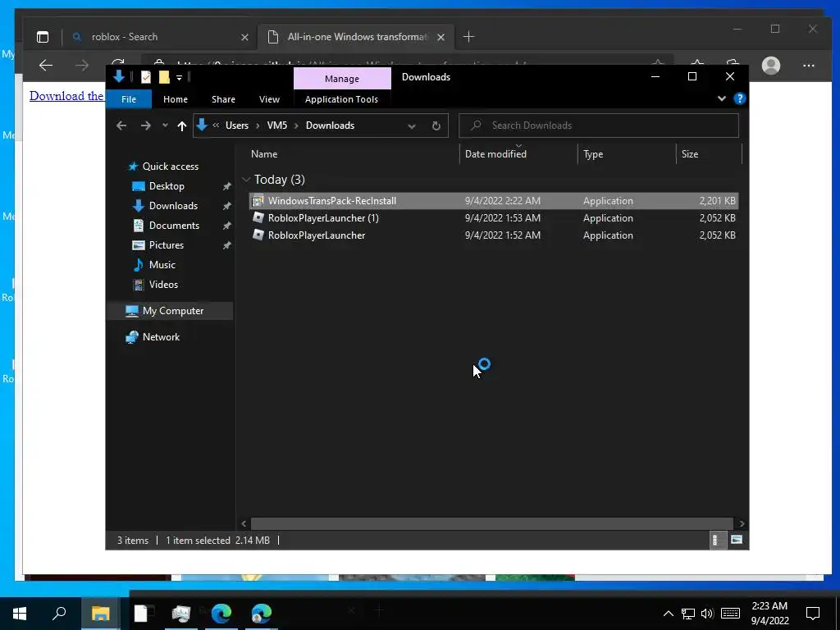
Task: Open a new tab in Edge
Action: coord(468,36)
